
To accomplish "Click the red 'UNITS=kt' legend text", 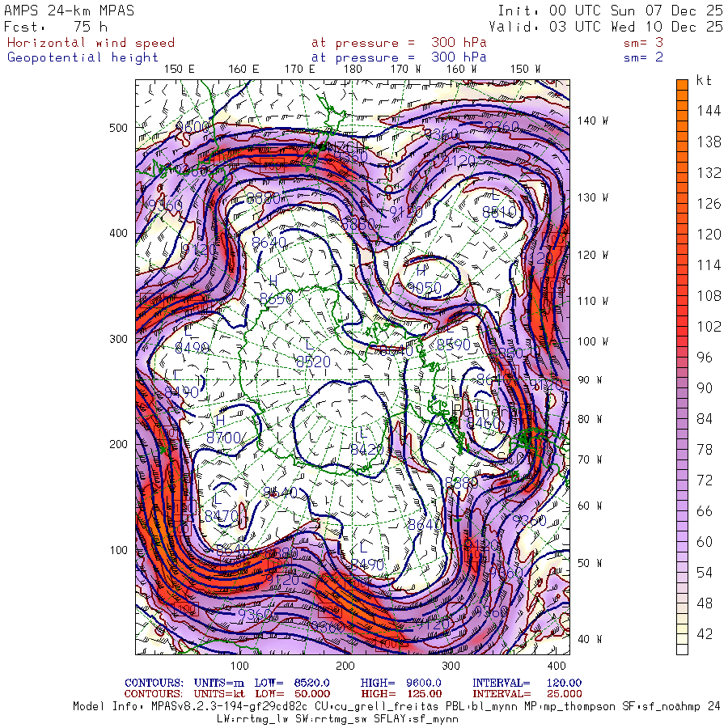I will pyautogui.click(x=219, y=694).
